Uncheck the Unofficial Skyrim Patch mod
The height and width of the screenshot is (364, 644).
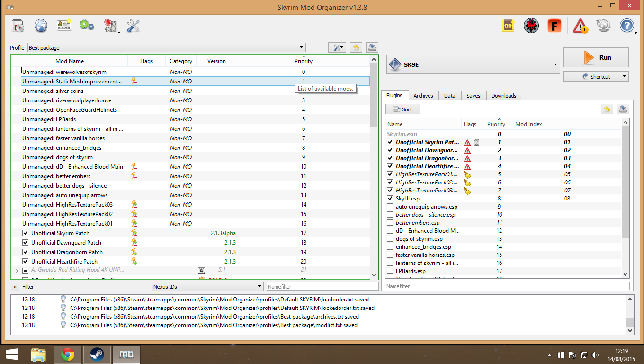26,233
